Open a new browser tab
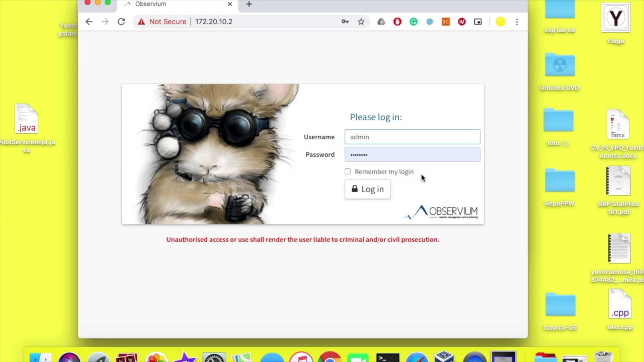 click(249, 5)
